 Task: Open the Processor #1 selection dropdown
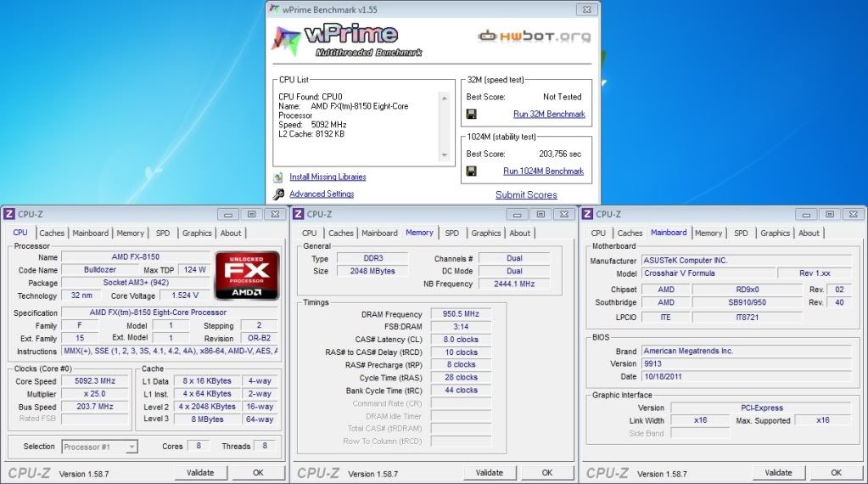(99, 447)
